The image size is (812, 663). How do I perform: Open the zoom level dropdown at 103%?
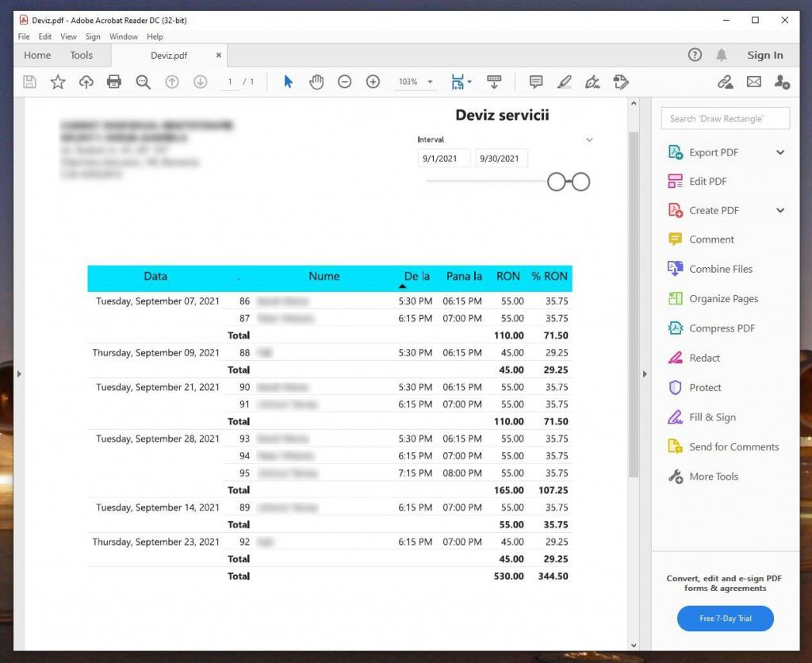(x=431, y=82)
